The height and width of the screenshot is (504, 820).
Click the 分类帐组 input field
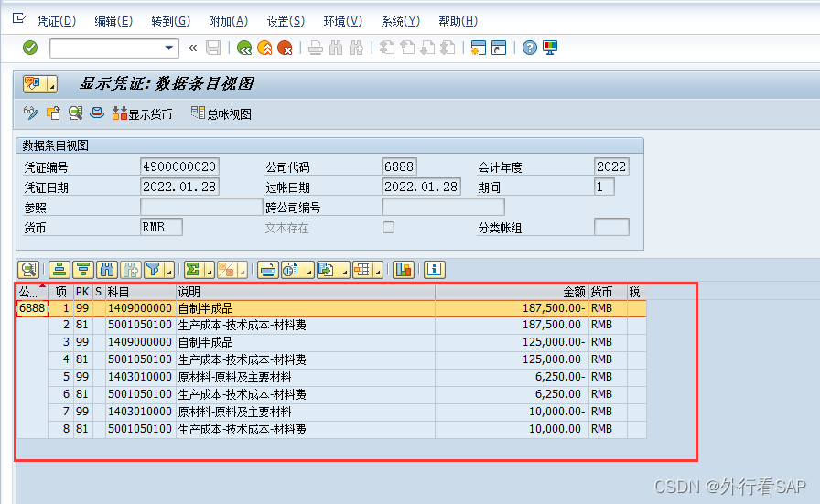pyautogui.click(x=611, y=227)
